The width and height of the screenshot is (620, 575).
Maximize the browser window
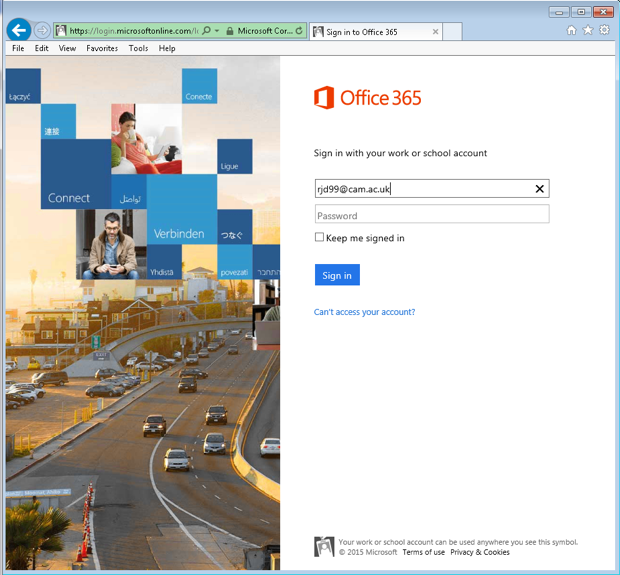click(581, 12)
